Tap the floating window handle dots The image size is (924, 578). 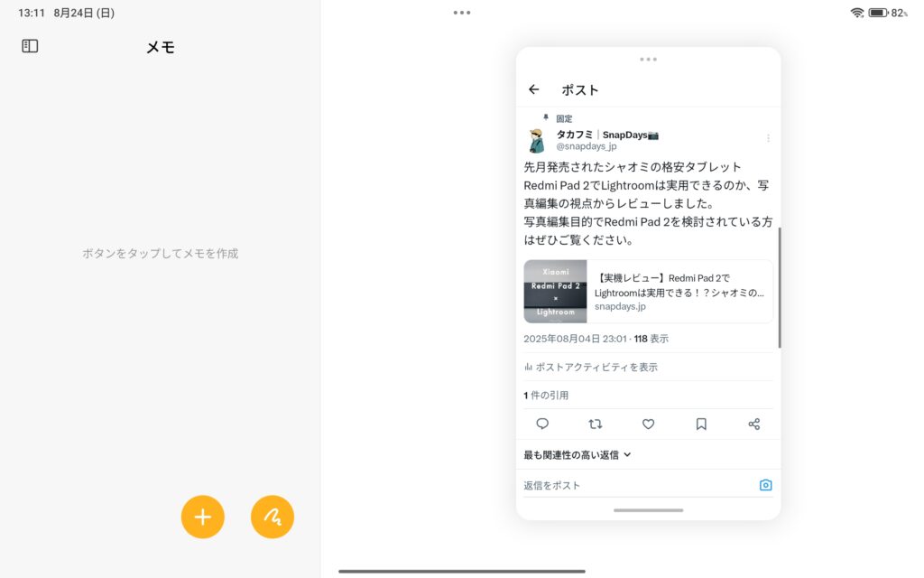click(648, 58)
